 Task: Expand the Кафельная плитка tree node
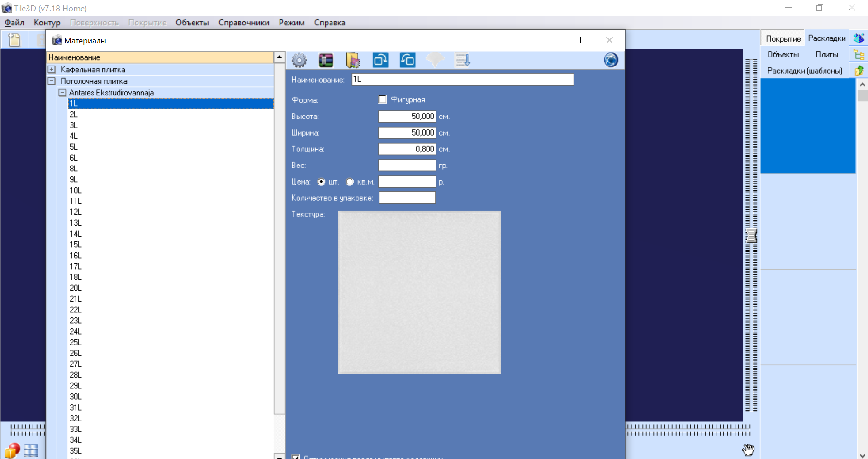pos(52,70)
